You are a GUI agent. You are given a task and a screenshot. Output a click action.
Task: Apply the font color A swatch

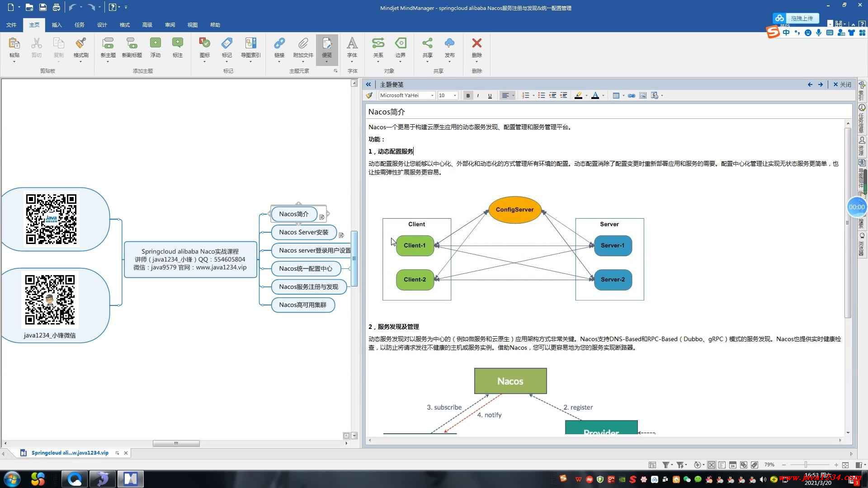pos(595,95)
